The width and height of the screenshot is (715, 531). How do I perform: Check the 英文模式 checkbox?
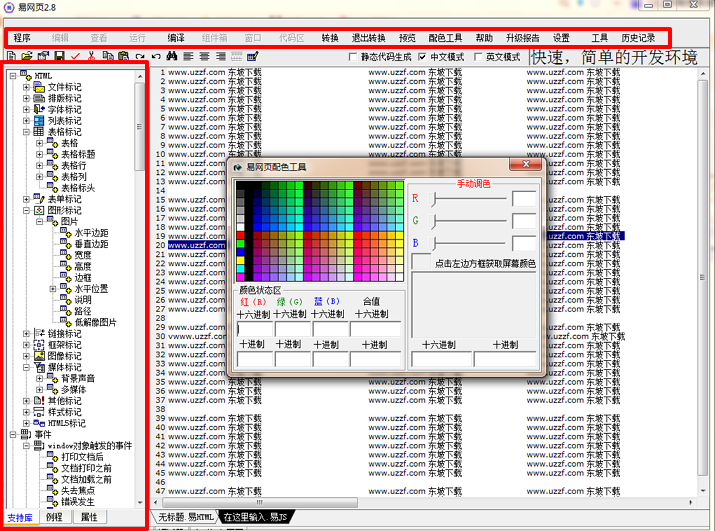pyautogui.click(x=478, y=57)
